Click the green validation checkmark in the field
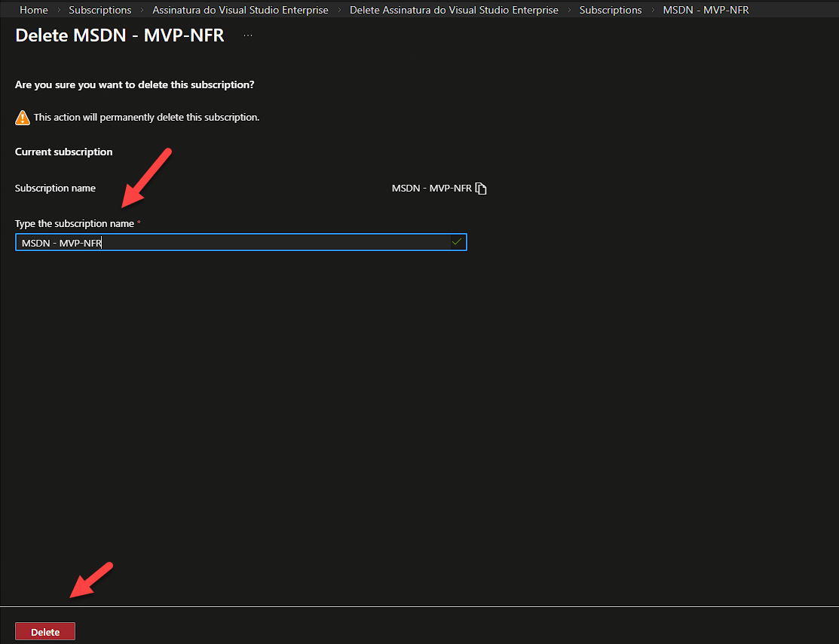839x644 pixels. pos(457,242)
